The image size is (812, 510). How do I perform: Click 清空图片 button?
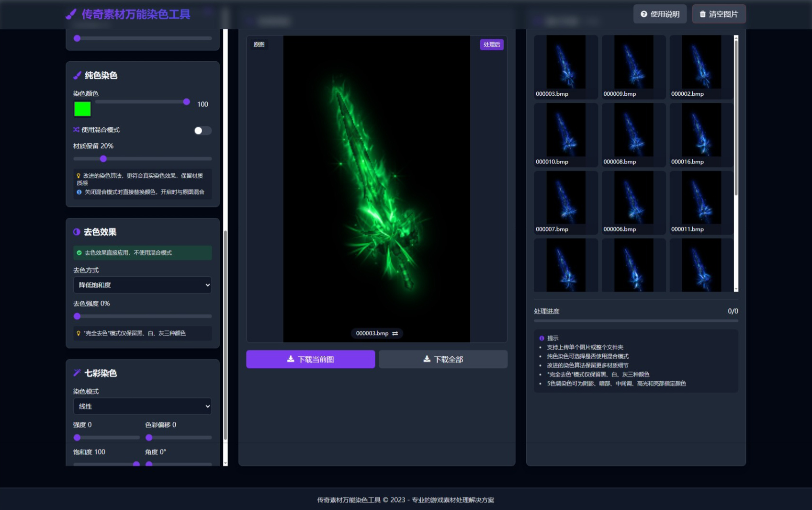coord(719,14)
